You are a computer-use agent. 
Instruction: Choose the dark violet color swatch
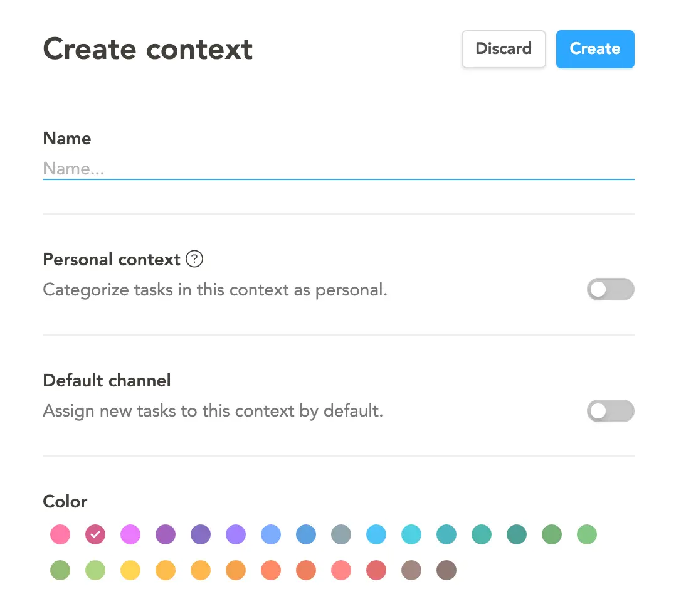coord(201,534)
